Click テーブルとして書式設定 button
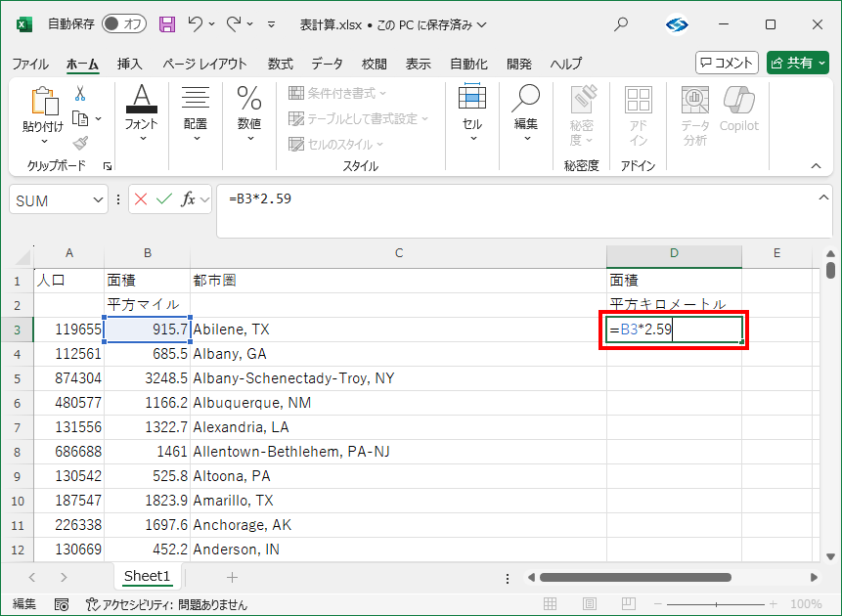 tap(358, 118)
